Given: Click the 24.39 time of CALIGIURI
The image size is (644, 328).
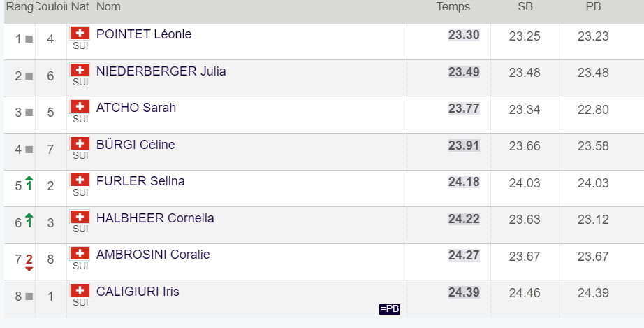Looking at the screenshot, I should (x=464, y=292).
